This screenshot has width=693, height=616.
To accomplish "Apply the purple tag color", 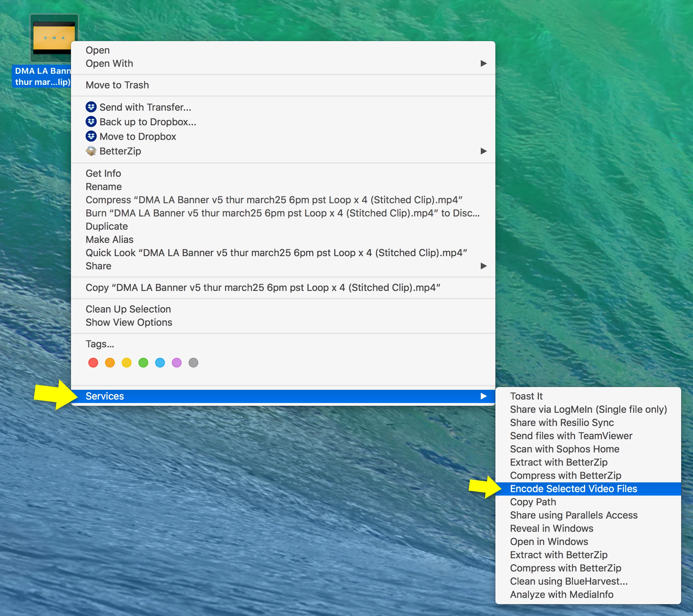I will click(177, 363).
